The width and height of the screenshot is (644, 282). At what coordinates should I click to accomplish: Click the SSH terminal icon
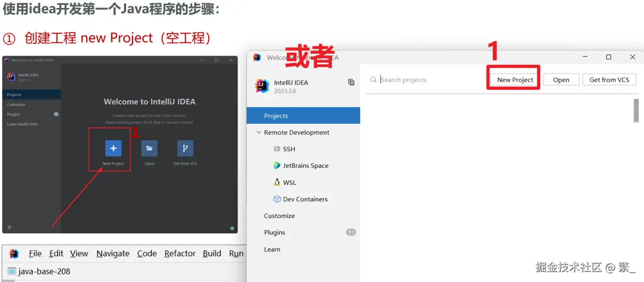(x=277, y=149)
